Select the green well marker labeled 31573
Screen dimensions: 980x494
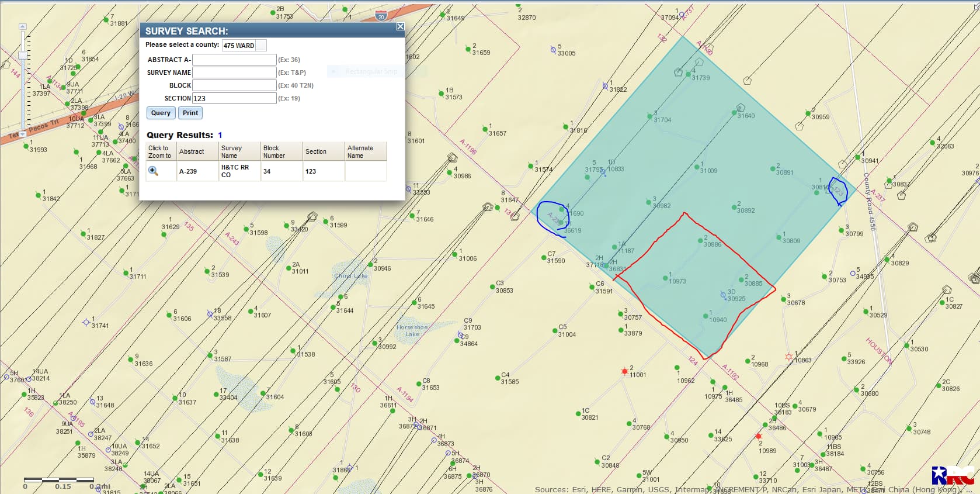[440, 93]
